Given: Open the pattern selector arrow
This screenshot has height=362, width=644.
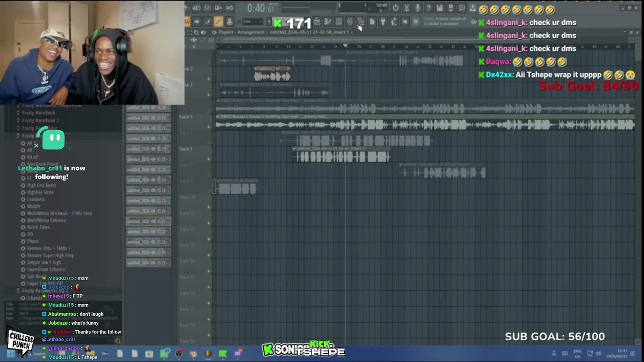Looking at the screenshot, I should pos(270,22).
